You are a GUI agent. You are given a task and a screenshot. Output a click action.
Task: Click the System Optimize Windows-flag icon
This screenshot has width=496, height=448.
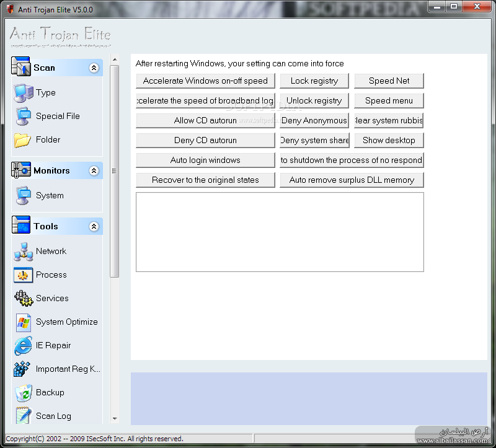[x=24, y=322]
